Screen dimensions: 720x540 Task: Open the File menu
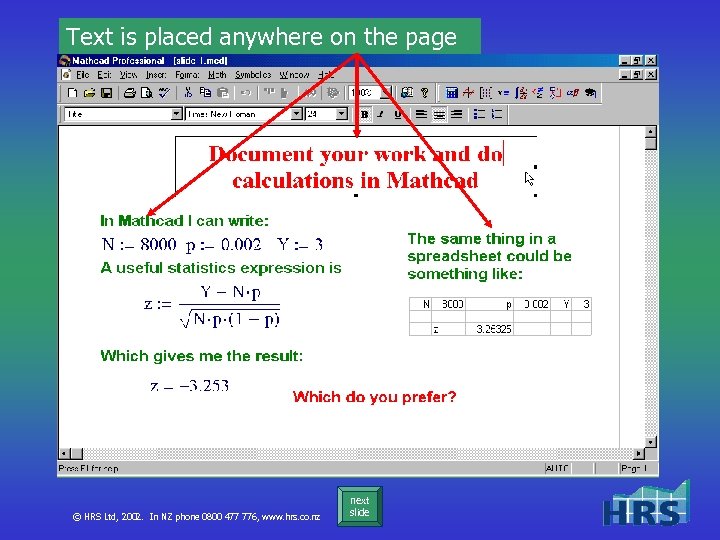pyautogui.click(x=83, y=75)
